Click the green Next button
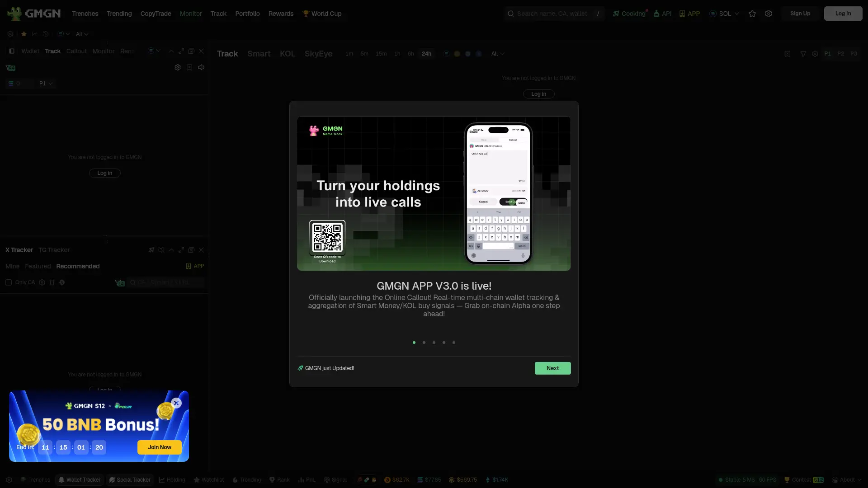868x488 pixels. (x=552, y=368)
